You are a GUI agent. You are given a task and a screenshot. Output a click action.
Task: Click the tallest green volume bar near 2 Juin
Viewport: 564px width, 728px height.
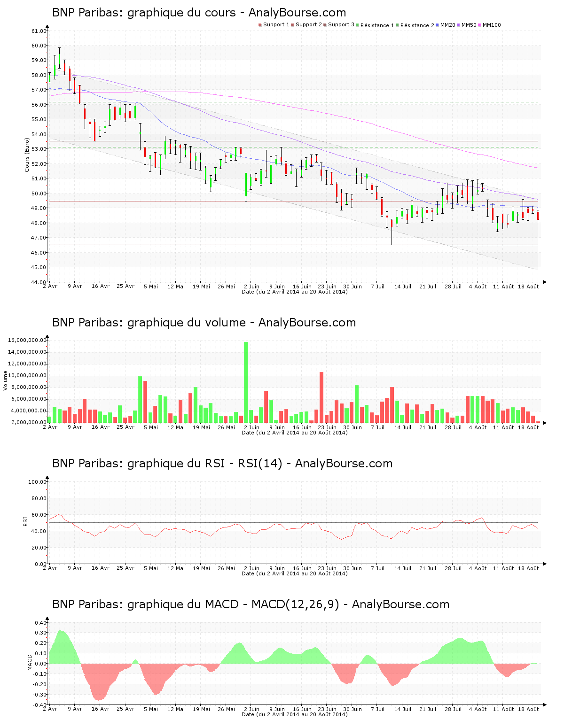tap(246, 382)
